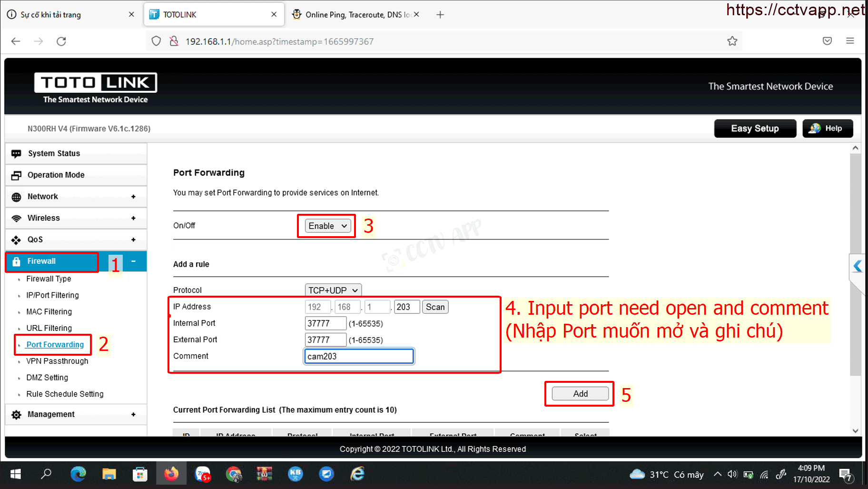Viewport: 868px width, 489px height.
Task: Open the Protocol TCP+UDP dropdown
Action: coord(333,290)
